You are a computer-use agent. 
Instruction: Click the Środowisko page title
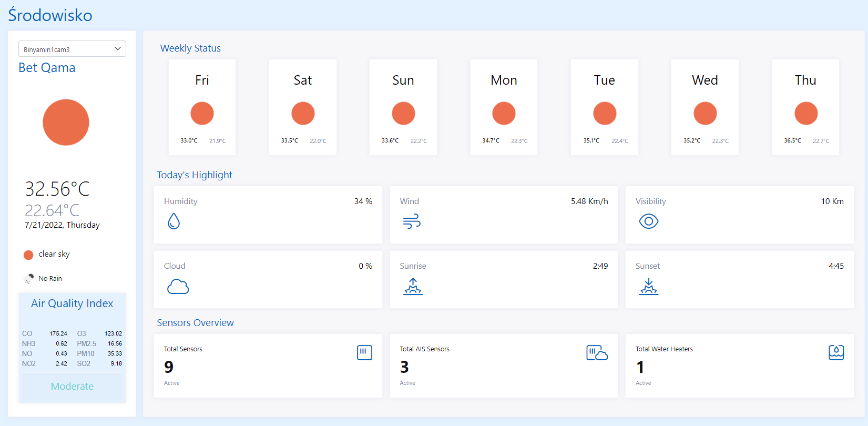(50, 15)
